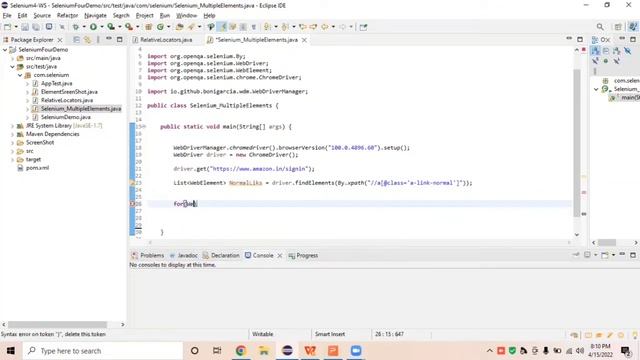The width and height of the screenshot is (640, 360).
Task: Click the editor vertical scrollbar
Action: [x=577, y=143]
